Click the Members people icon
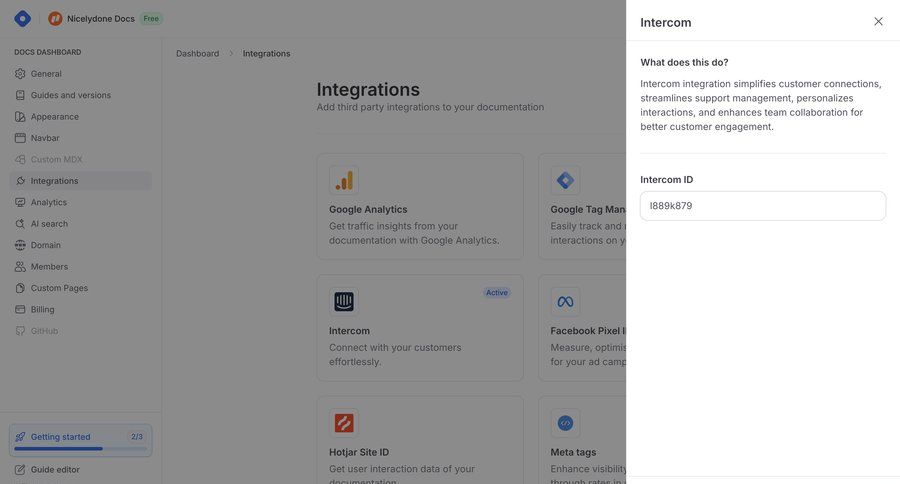Screen dimensions: 900x484 pyautogui.click(x=20, y=266)
